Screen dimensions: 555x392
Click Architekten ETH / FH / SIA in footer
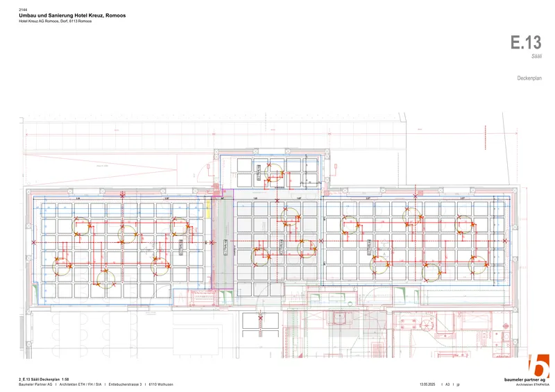coord(80,384)
